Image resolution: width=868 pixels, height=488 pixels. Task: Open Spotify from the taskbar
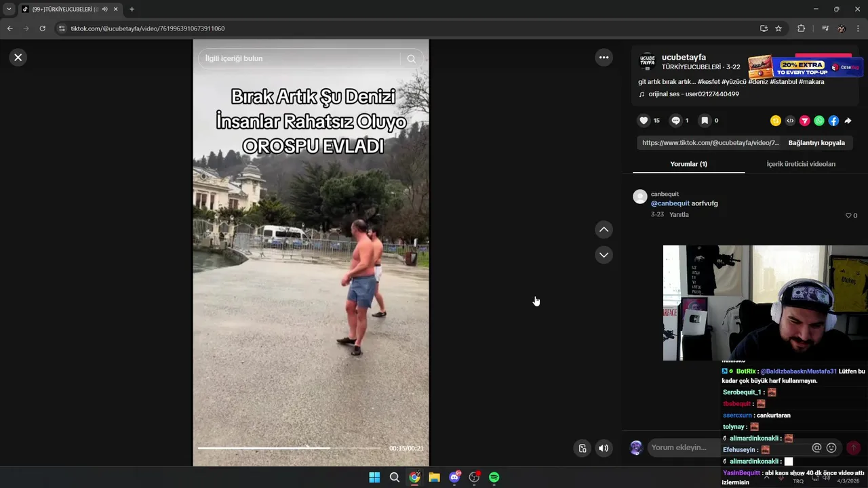tap(494, 477)
